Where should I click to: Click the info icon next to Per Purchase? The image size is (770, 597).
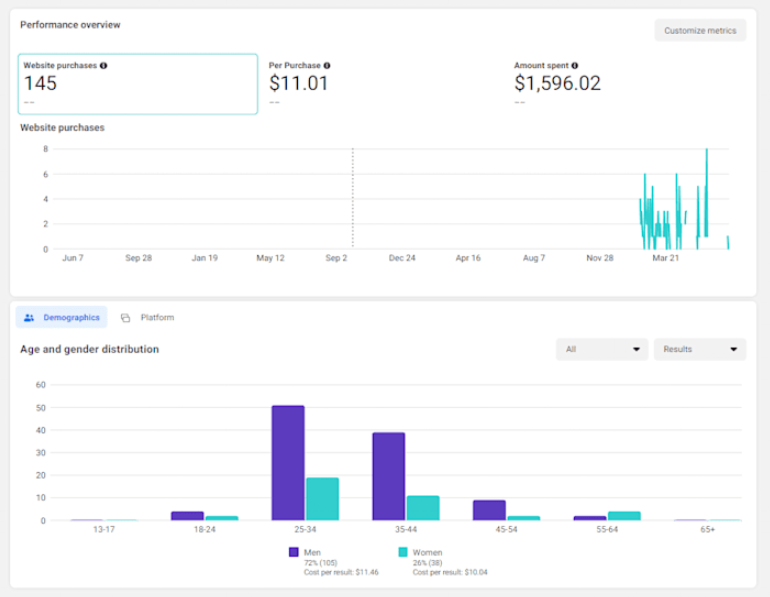327,66
